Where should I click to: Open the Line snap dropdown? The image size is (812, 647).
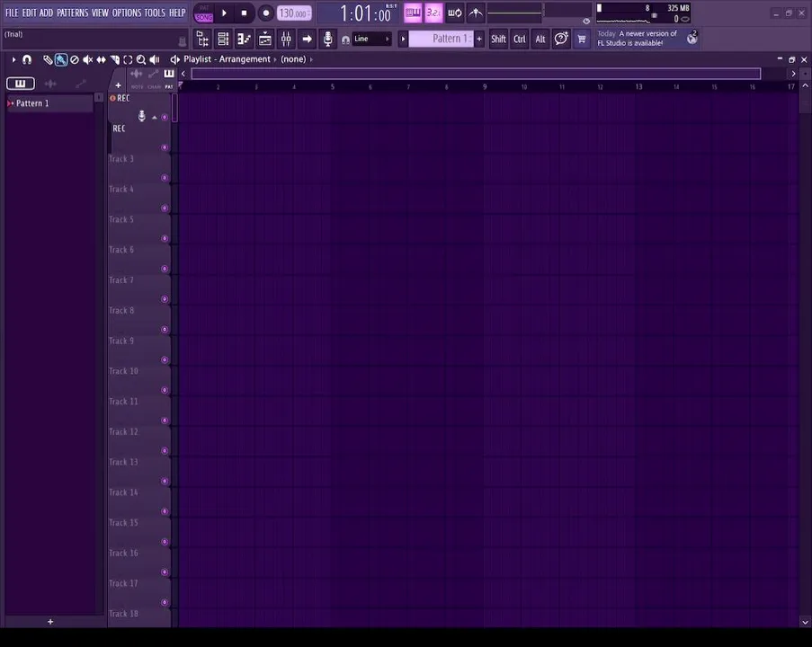371,39
